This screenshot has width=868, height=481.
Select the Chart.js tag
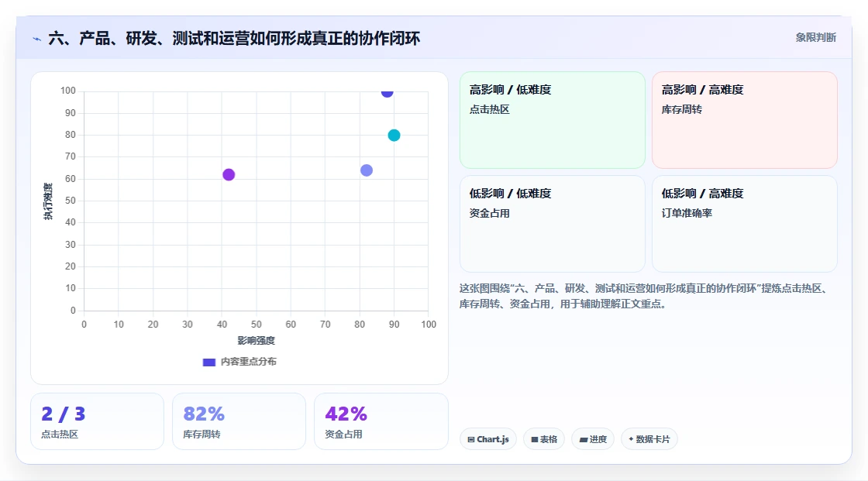pyautogui.click(x=488, y=439)
